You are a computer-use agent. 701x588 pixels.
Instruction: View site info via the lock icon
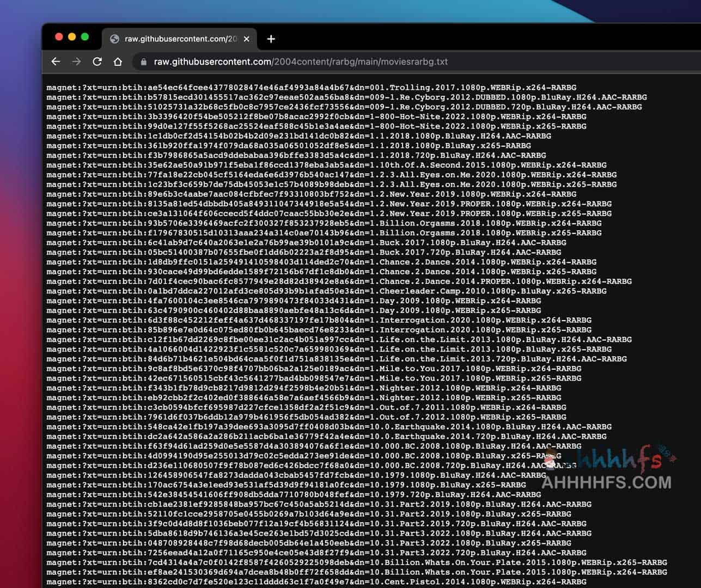coord(144,62)
